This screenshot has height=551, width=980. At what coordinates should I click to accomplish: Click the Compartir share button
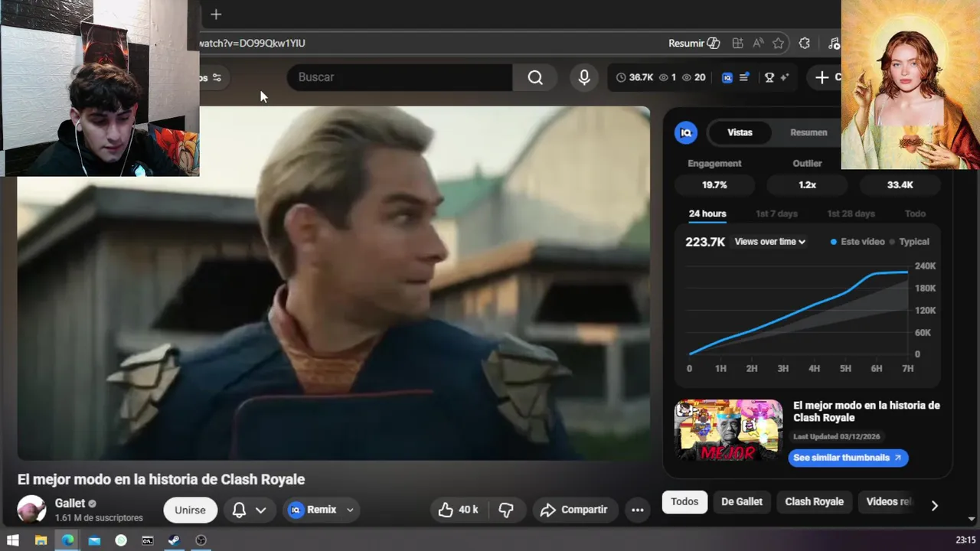click(x=574, y=510)
